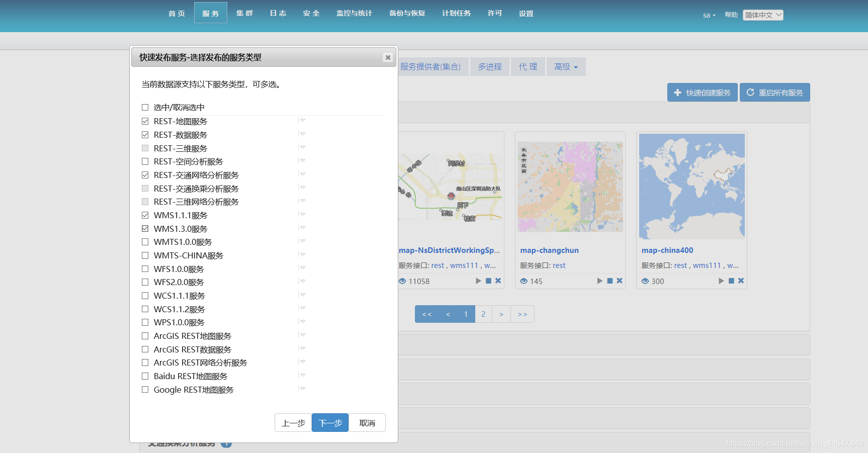
Task: Delete the map-NsDistrictWorkingSp service X icon
Action: [x=498, y=281]
